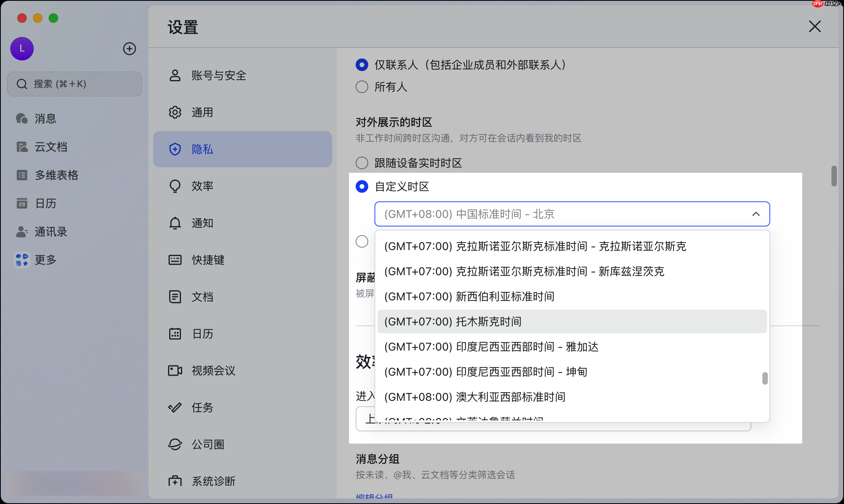Close the settings panel with X

pos(815,27)
